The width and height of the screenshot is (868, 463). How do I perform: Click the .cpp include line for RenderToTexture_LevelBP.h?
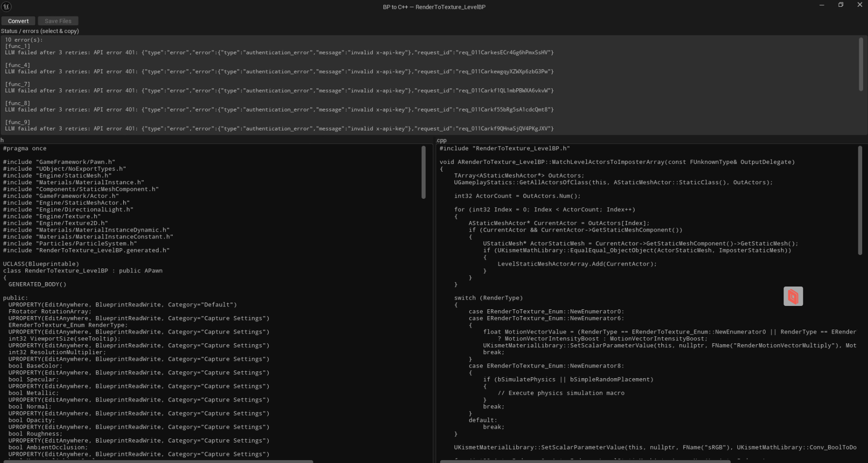pos(505,148)
